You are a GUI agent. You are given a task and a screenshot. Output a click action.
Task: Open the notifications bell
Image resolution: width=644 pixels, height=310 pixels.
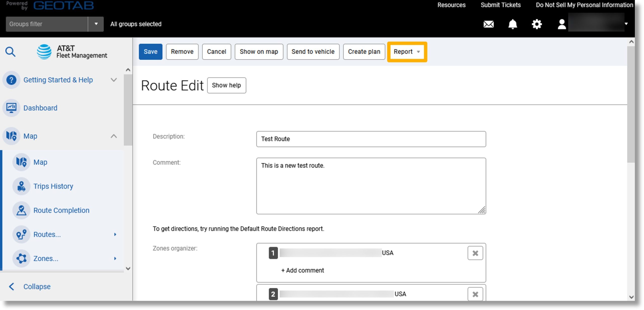pos(512,24)
